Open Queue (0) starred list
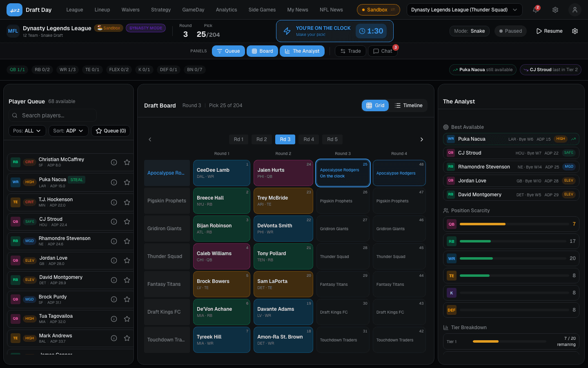This screenshot has height=368, width=588. [x=111, y=131]
